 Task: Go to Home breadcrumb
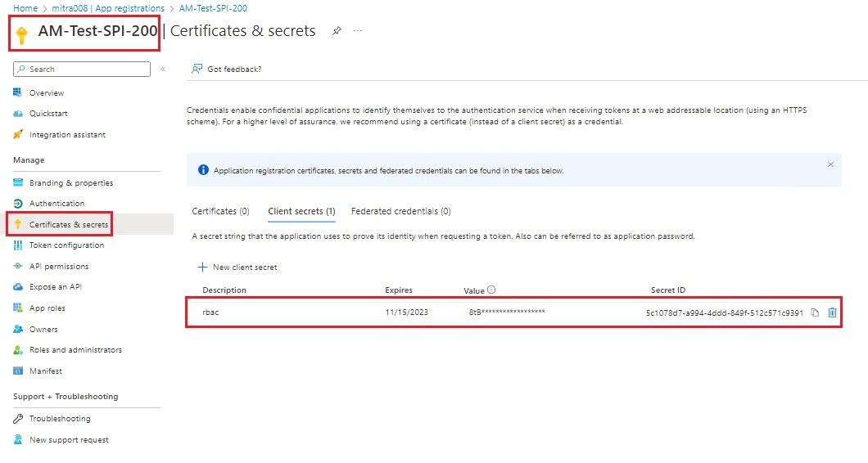[25, 8]
